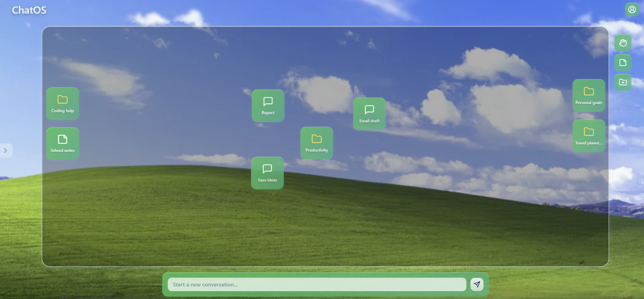Open the Travel planning folder
This screenshot has width=644, height=299.
click(x=589, y=136)
